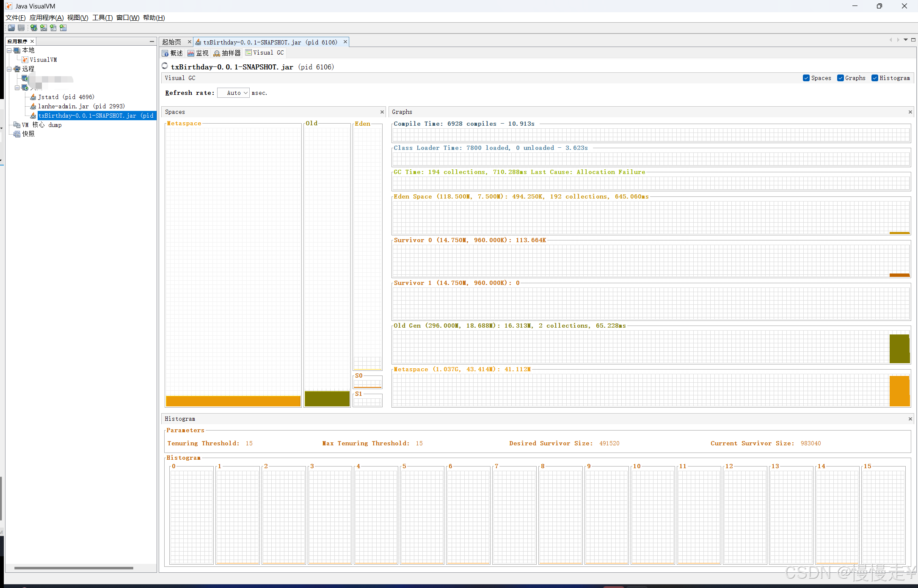Minimize the Applications side panel
918x588 pixels.
coord(152,41)
